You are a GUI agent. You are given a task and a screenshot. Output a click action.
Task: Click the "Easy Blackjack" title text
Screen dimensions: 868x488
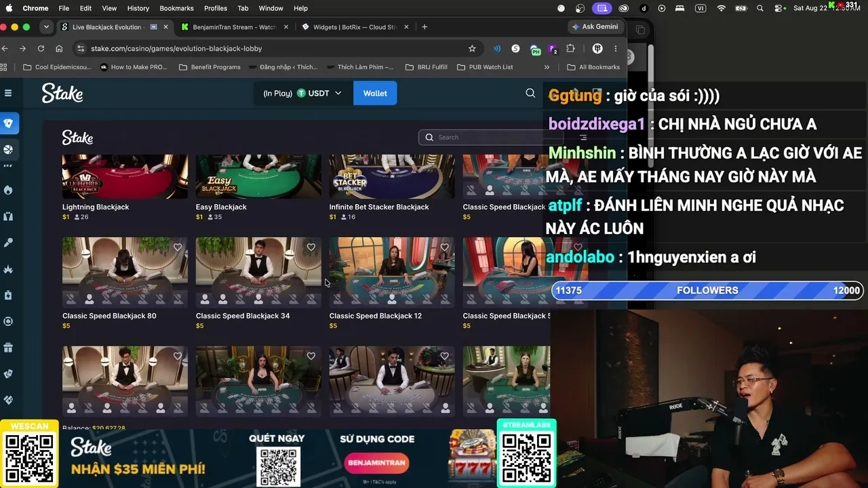[221, 207]
